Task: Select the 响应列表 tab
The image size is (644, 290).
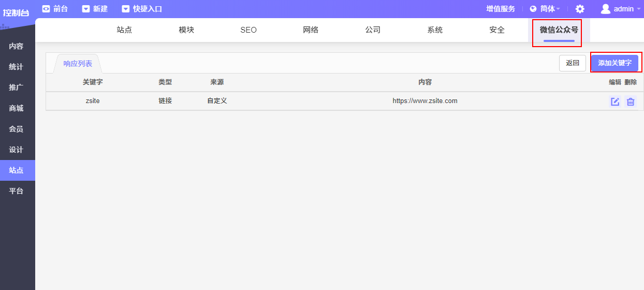Action: pyautogui.click(x=78, y=64)
